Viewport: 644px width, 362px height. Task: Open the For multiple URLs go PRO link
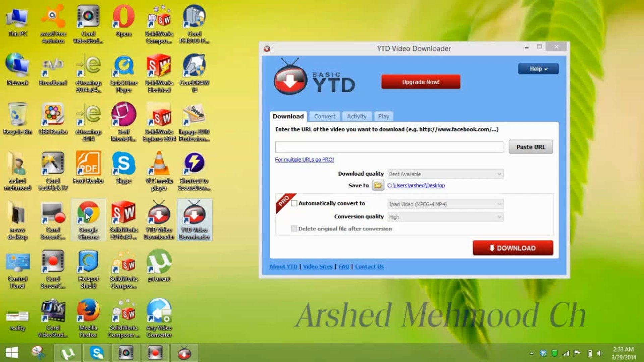point(305,160)
